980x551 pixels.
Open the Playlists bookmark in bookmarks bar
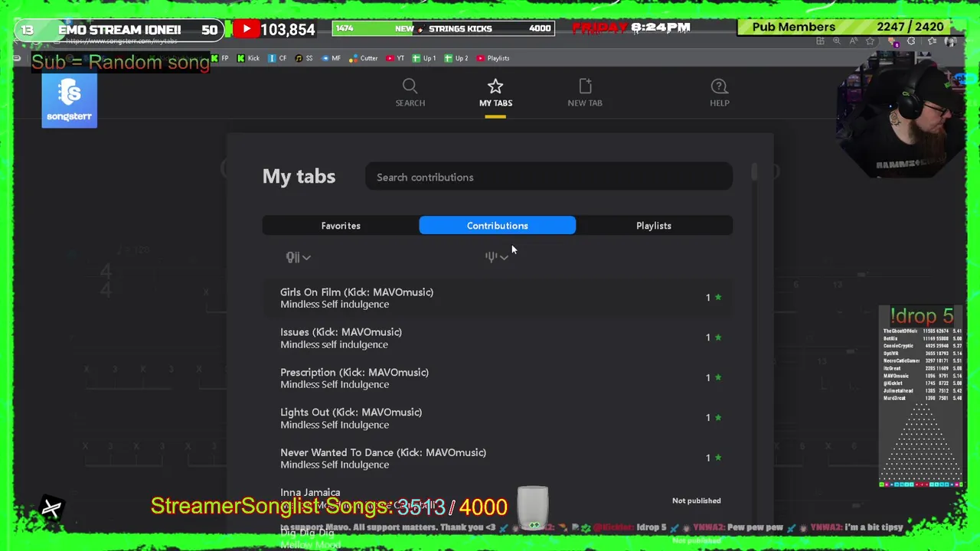pyautogui.click(x=493, y=58)
